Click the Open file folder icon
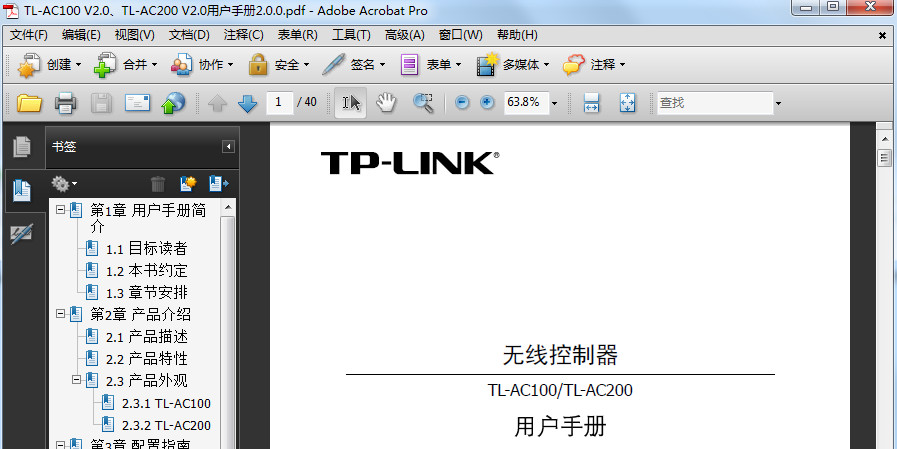897x449 pixels. pos(29,103)
